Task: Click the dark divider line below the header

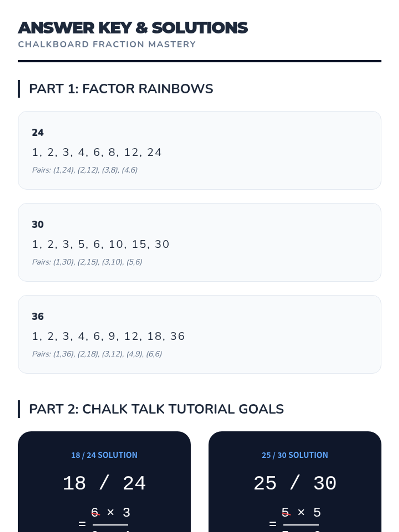Action: [199, 61]
